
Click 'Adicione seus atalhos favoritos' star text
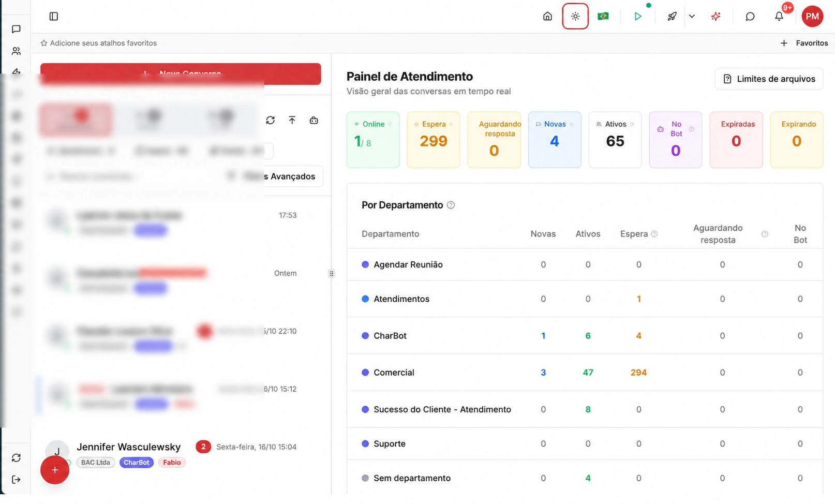click(99, 43)
